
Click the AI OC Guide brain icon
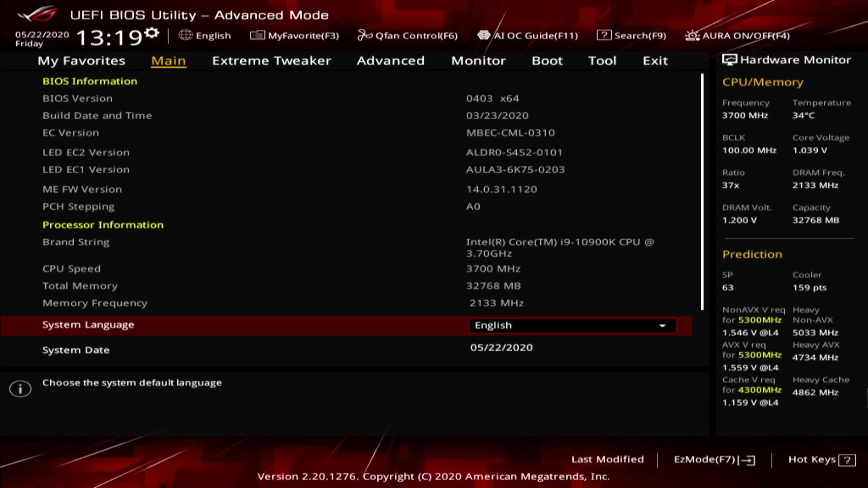[484, 35]
